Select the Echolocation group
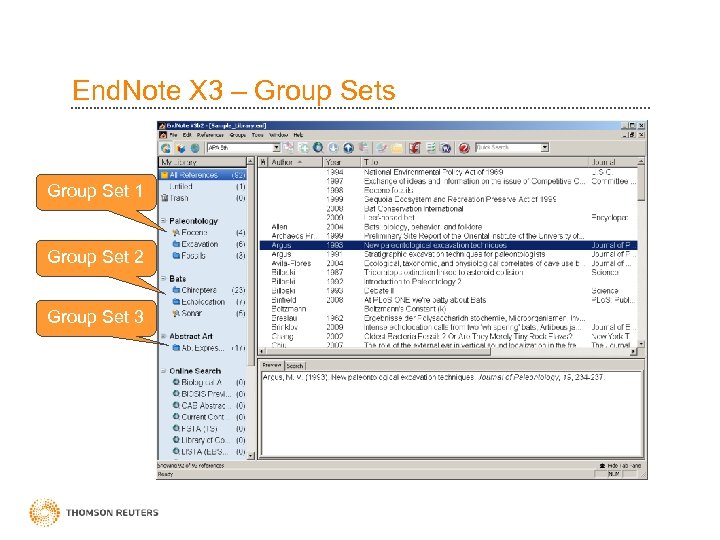720x540 pixels. tap(203, 302)
